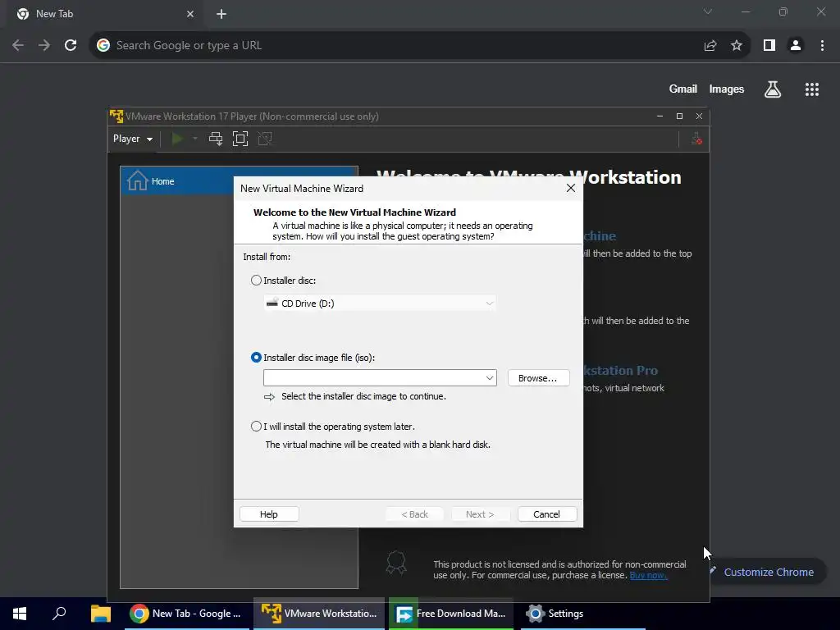The height and width of the screenshot is (630, 840).
Task: Click the Search Labs flask icon
Action: pyautogui.click(x=773, y=89)
